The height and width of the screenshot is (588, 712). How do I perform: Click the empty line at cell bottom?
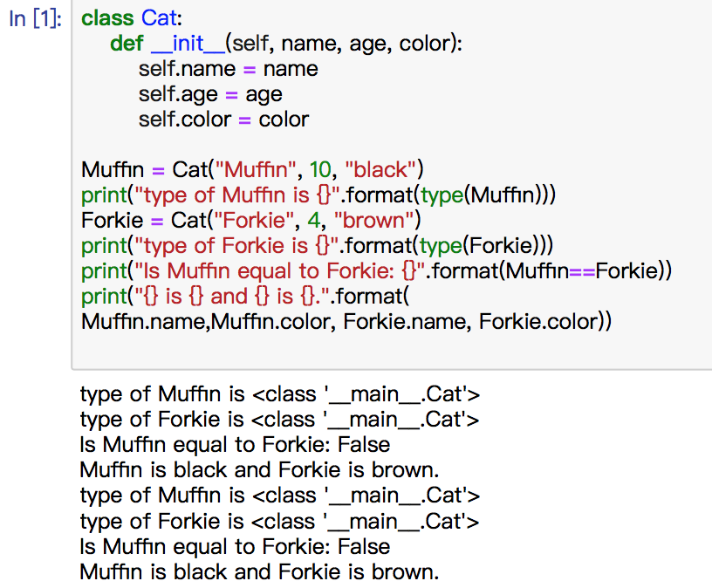pyautogui.click(x=391, y=347)
